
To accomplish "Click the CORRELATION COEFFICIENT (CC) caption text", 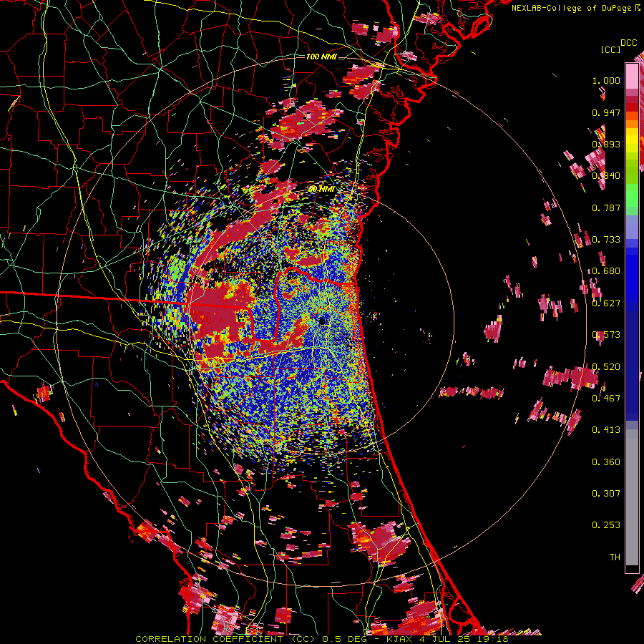I will click(x=225, y=639).
